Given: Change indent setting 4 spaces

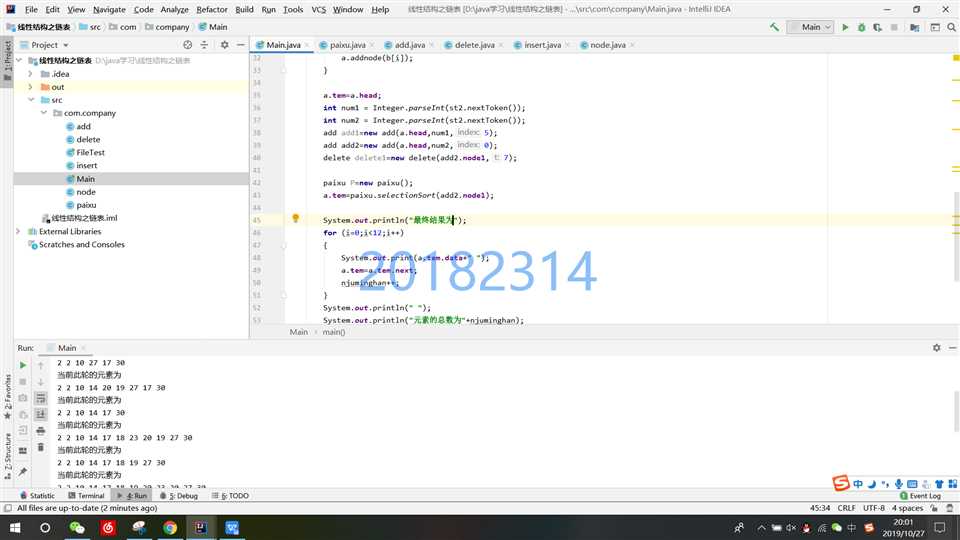Looking at the screenshot, I should click(x=907, y=508).
